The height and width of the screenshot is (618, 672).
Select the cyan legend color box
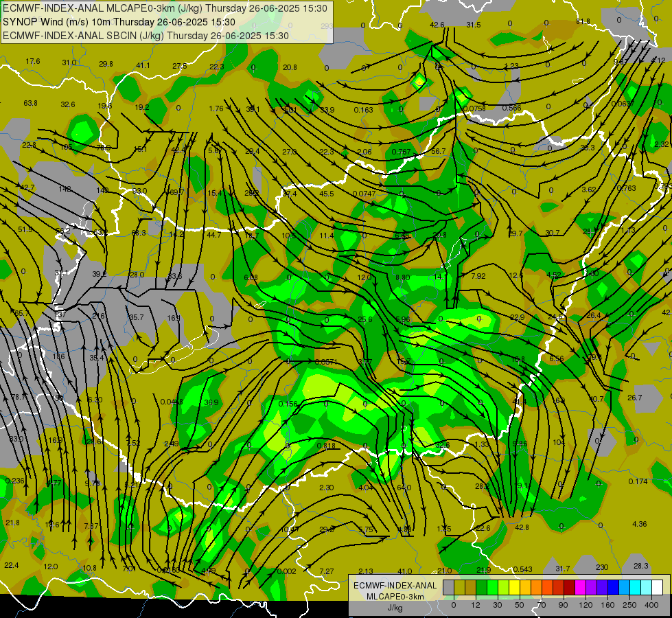click(635, 587)
